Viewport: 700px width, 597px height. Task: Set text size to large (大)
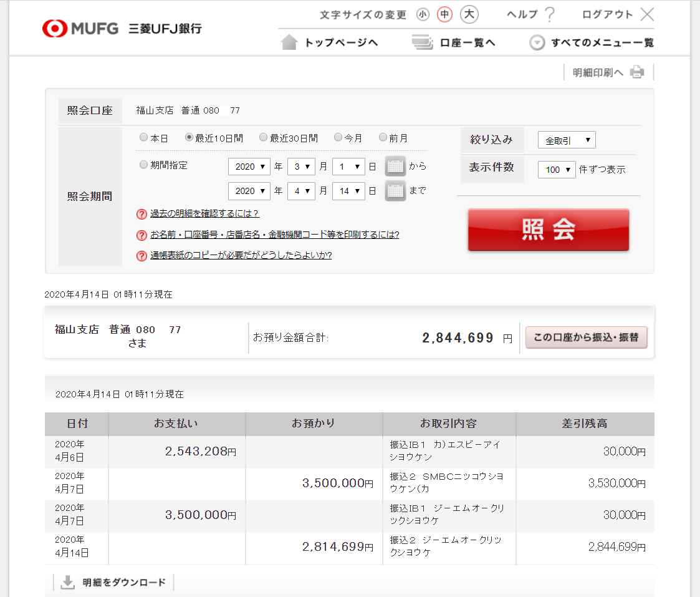[x=469, y=14]
